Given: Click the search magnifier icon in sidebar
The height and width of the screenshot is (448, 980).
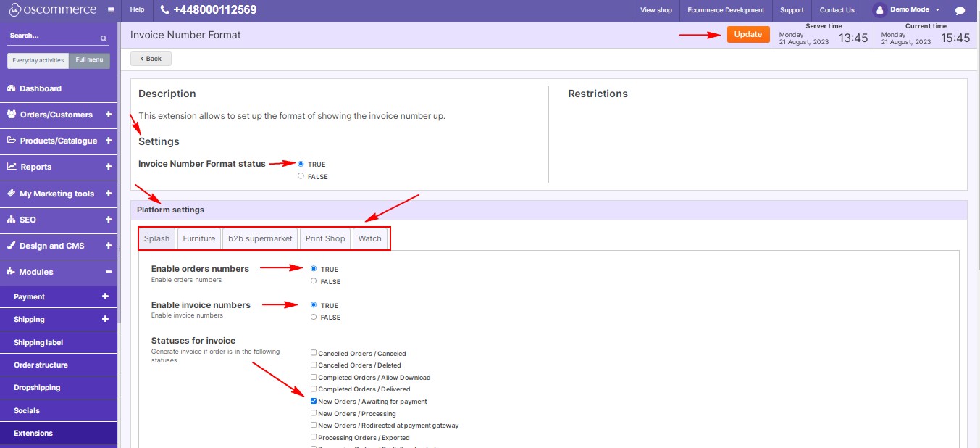Looking at the screenshot, I should pos(104,38).
